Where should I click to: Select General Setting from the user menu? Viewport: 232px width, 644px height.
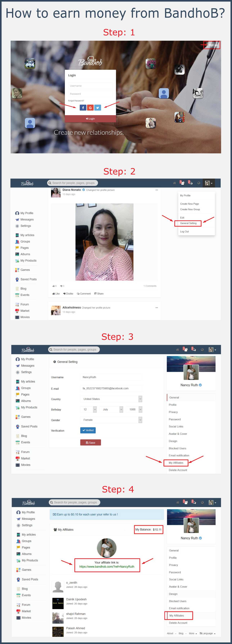click(x=188, y=223)
